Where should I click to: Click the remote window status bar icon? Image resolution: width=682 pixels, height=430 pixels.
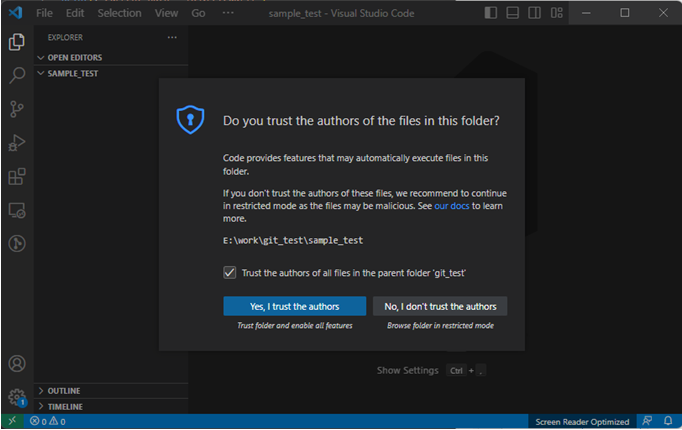coord(12,421)
